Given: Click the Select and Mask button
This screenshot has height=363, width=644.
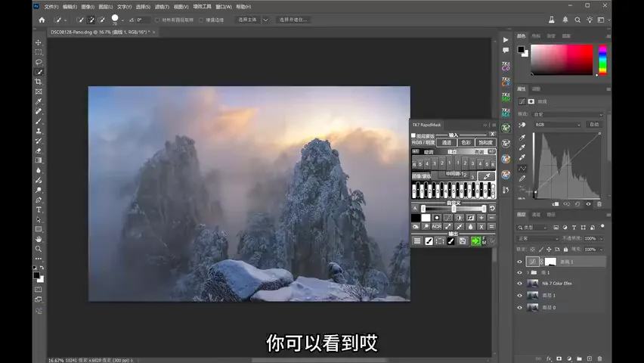Looking at the screenshot, I should pos(293,20).
